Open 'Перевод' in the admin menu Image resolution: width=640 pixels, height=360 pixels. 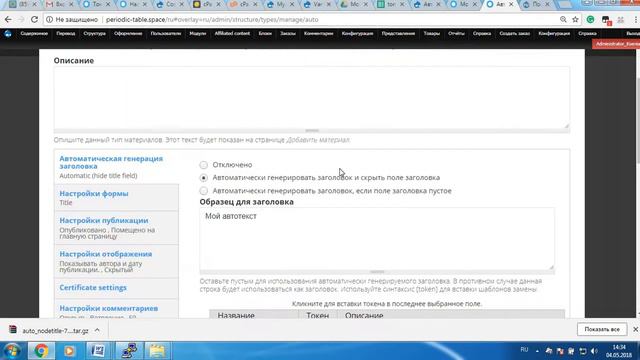click(66, 33)
